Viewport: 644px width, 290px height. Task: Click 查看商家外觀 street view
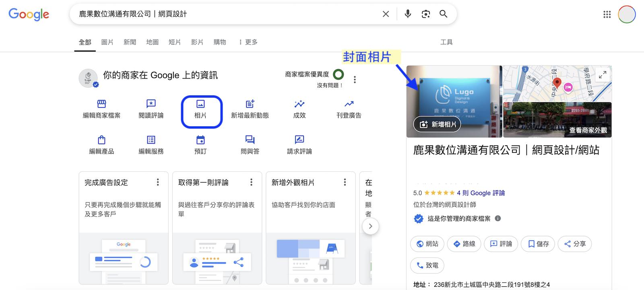click(588, 130)
